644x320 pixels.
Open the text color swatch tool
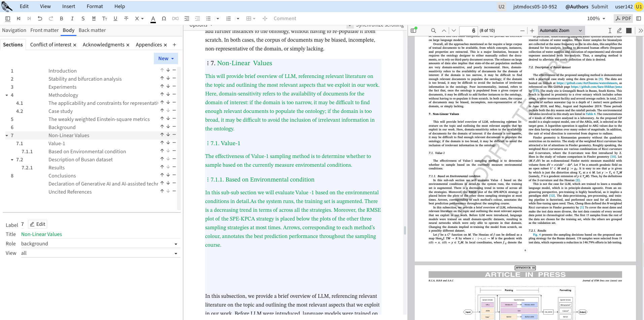click(x=153, y=18)
